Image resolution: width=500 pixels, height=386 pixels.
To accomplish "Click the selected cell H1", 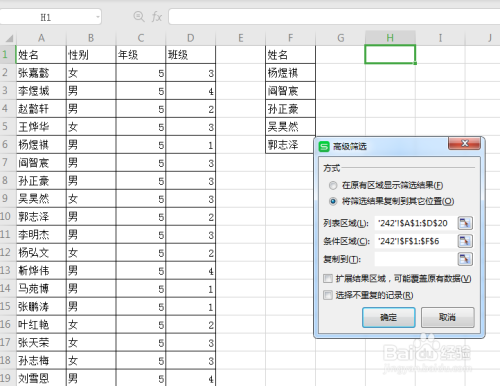I will pos(390,54).
